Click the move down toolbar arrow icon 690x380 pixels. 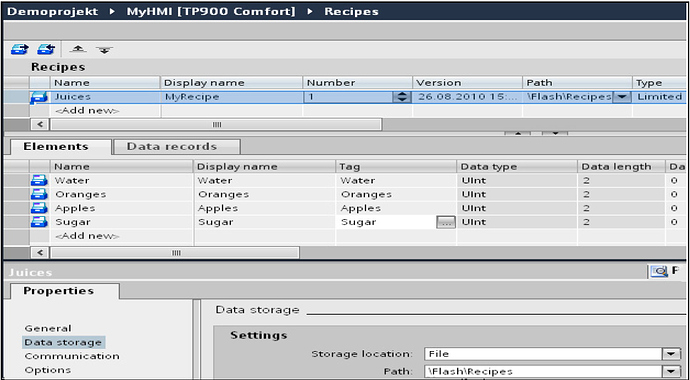104,50
